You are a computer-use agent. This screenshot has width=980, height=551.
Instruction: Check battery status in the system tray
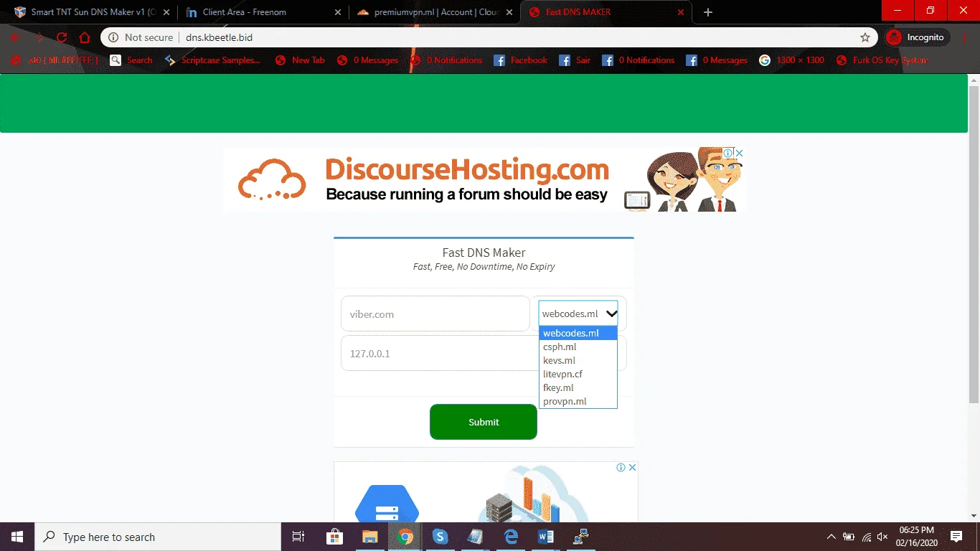[x=849, y=537]
